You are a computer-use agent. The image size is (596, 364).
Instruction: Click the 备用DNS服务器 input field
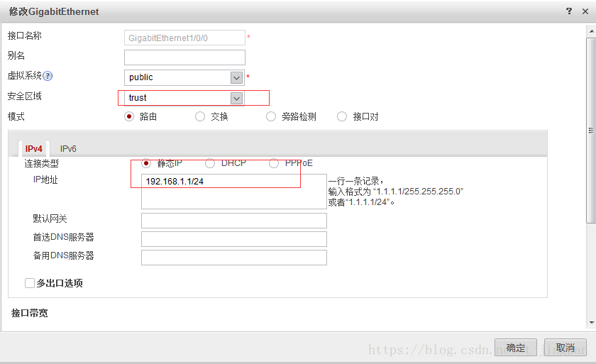point(233,258)
